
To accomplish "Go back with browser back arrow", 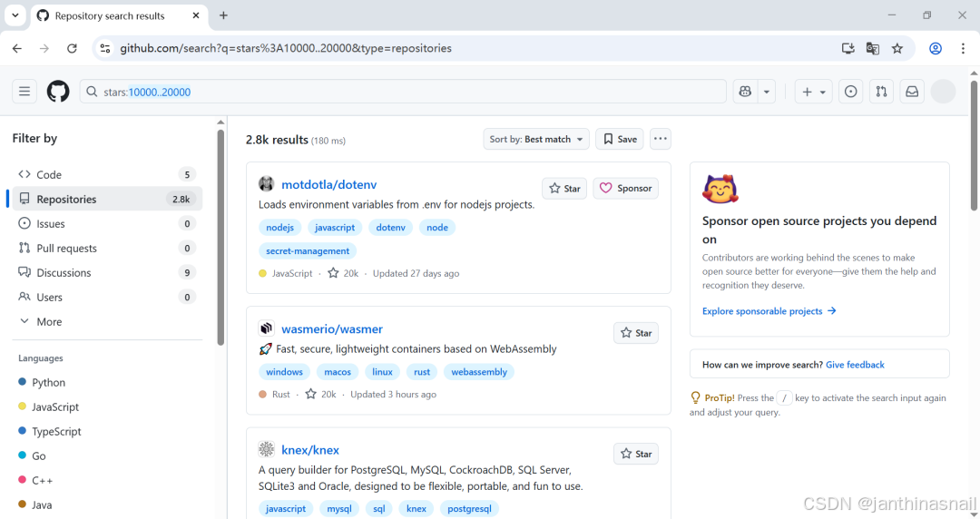I will 17,48.
